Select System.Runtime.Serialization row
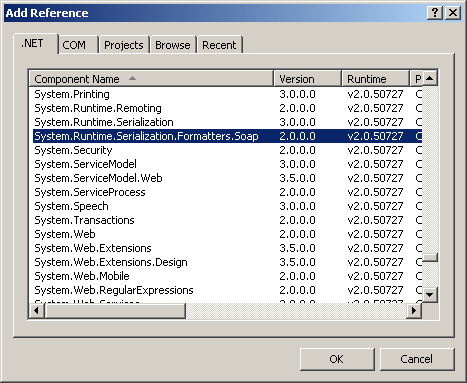This screenshot has width=467, height=383. [x=227, y=122]
